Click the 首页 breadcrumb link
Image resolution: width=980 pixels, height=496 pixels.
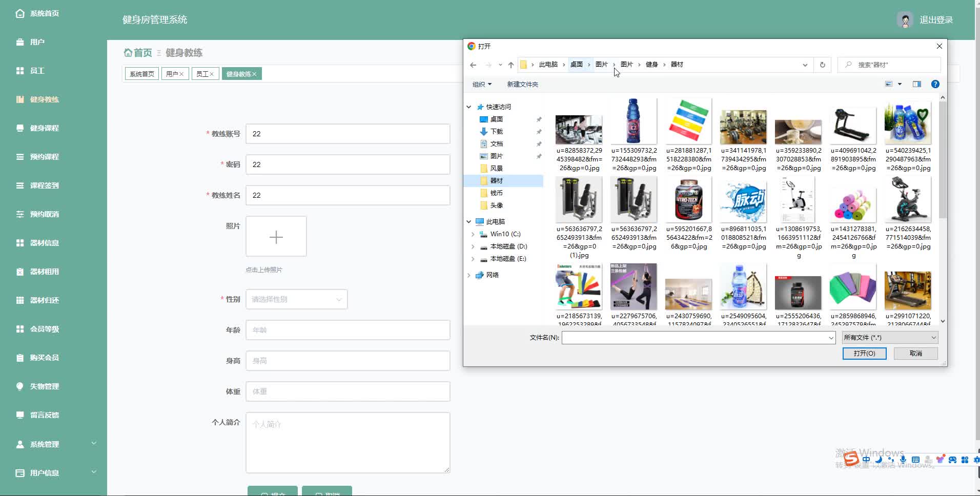138,53
